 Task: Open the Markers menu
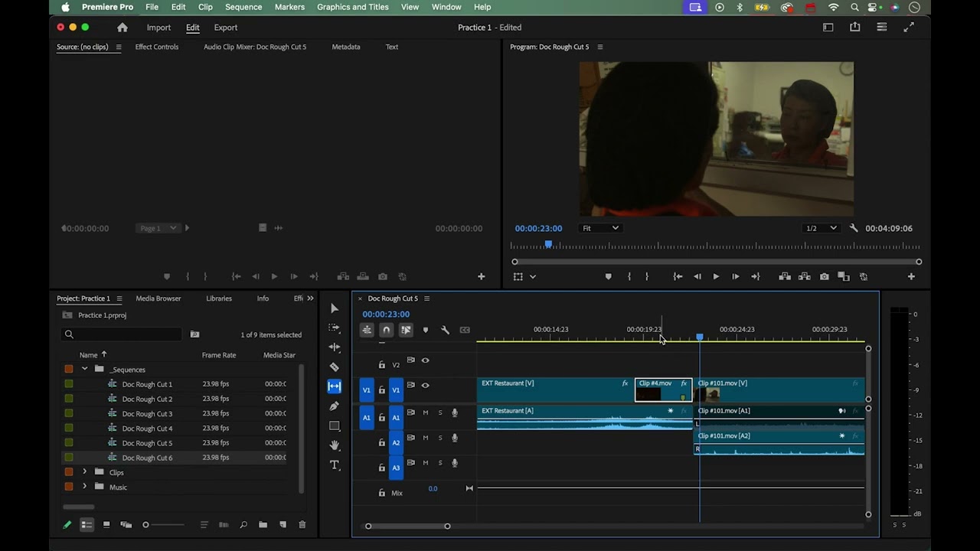pos(289,7)
